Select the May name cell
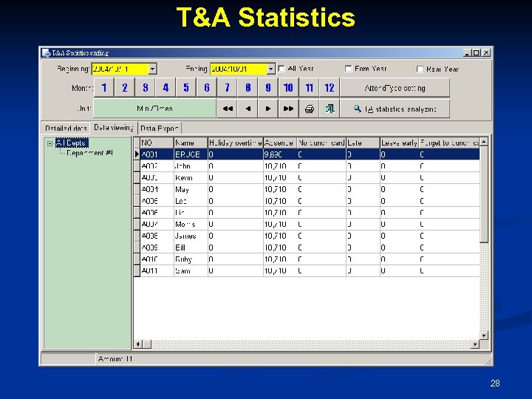Screen dimensions: 532x399 [191, 189]
